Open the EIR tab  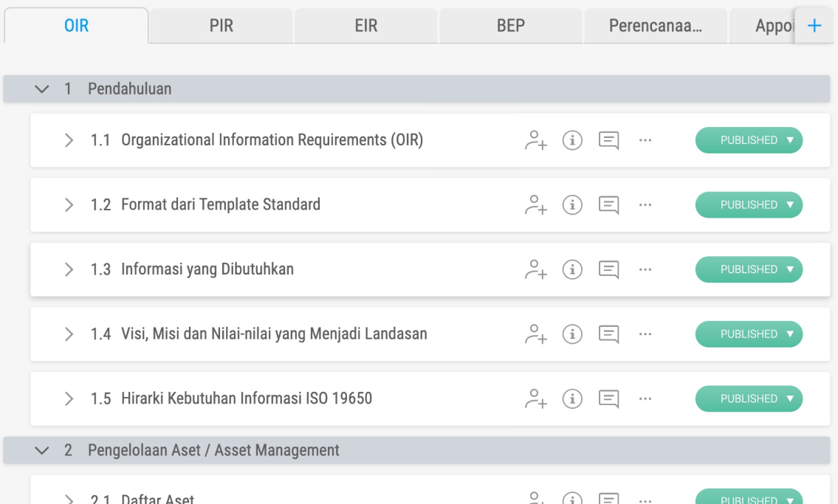365,26
